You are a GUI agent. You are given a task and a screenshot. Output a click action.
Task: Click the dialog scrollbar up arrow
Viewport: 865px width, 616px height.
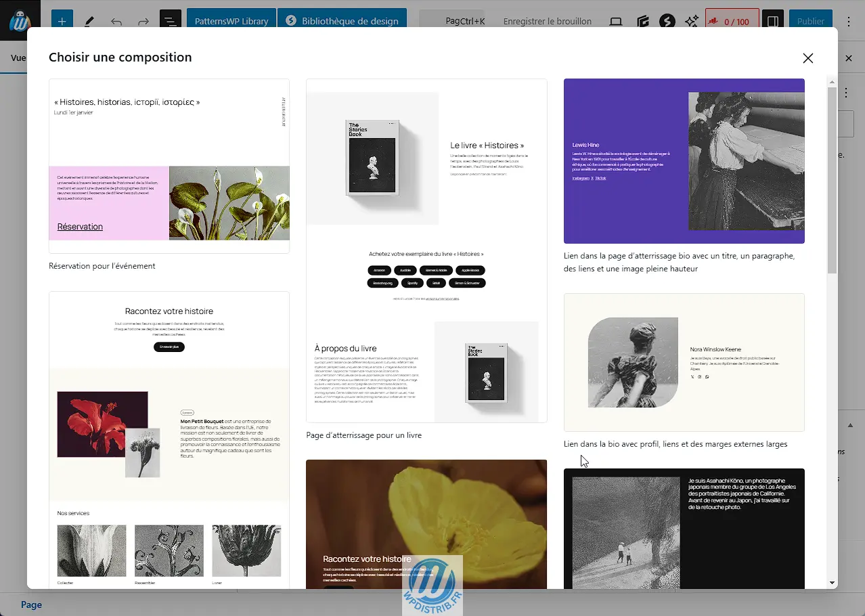pos(832,82)
